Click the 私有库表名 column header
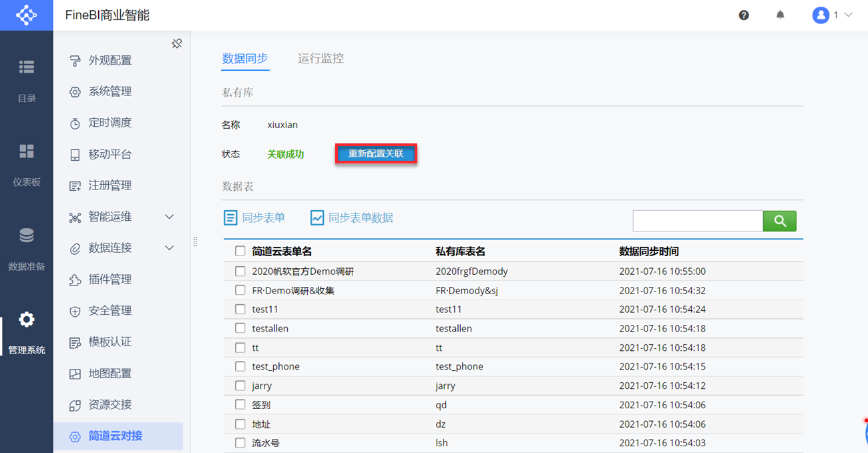868x453 pixels. (x=460, y=252)
